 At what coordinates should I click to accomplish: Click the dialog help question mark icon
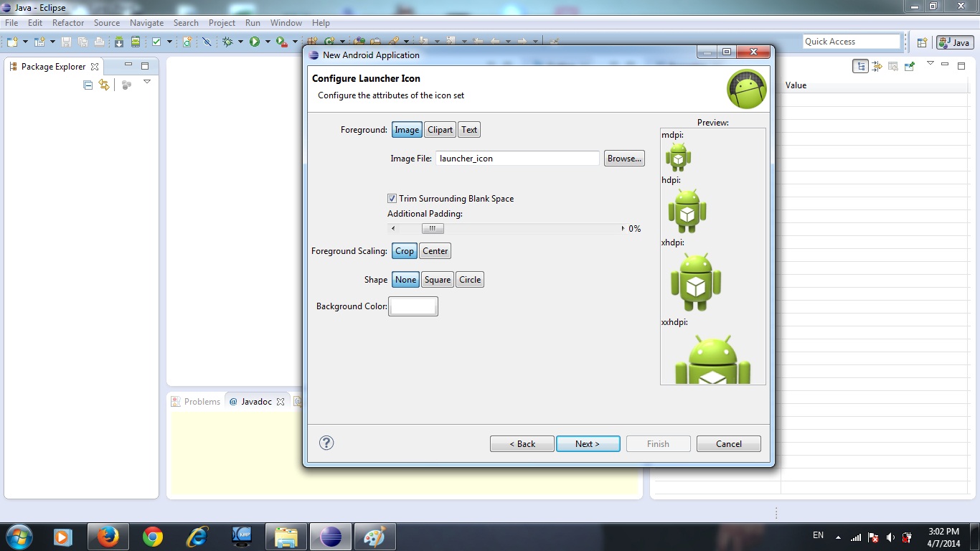click(326, 443)
